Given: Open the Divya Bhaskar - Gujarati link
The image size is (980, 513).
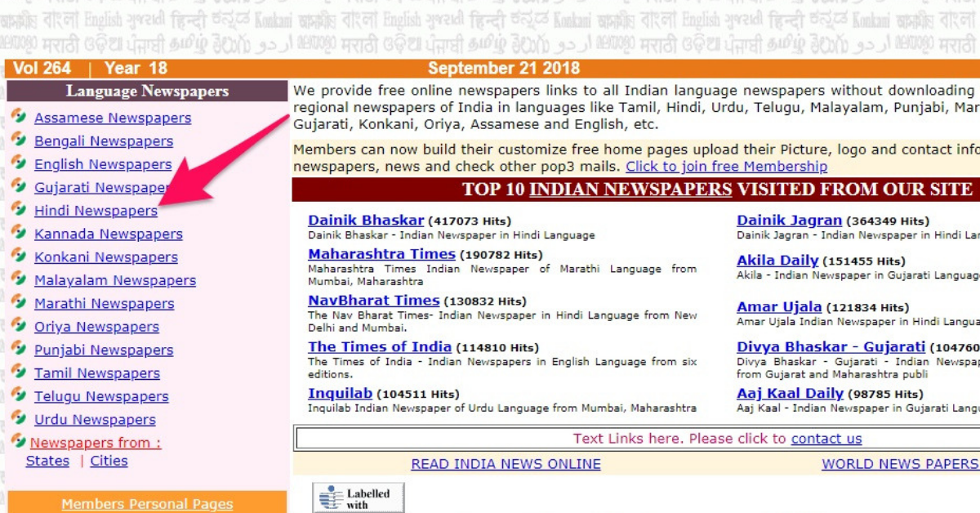Looking at the screenshot, I should [831, 347].
